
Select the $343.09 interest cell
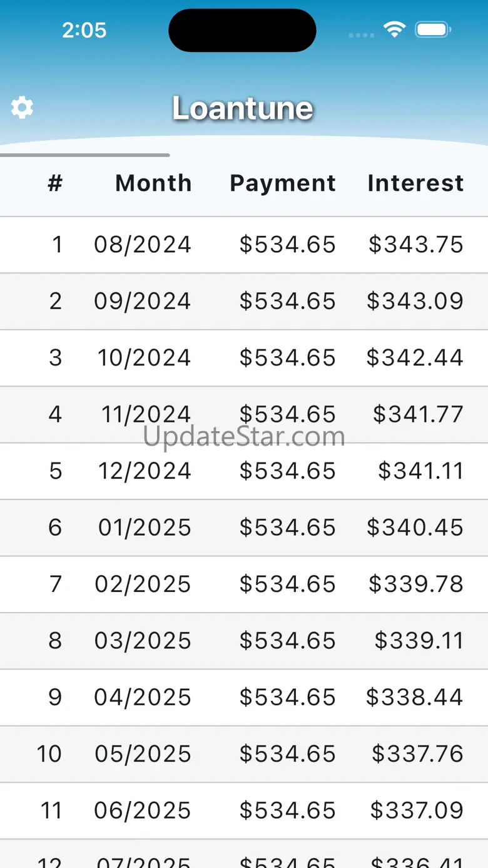tap(415, 301)
